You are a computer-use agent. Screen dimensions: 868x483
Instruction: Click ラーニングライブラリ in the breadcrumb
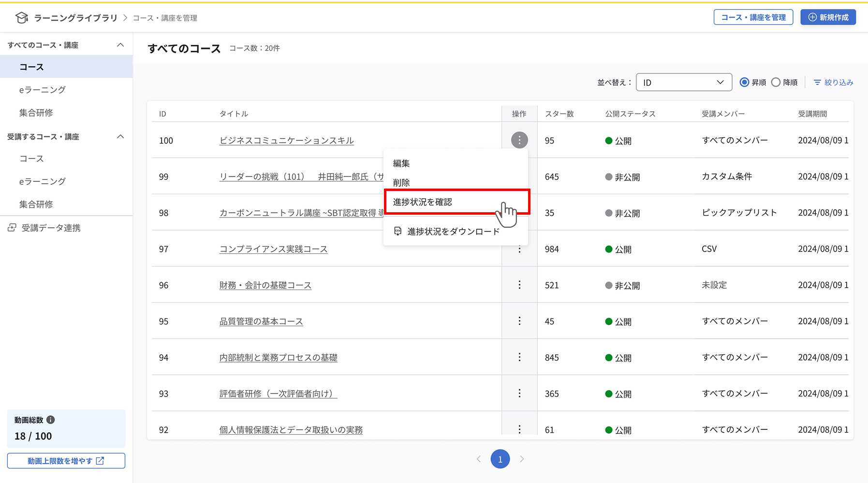pyautogui.click(x=76, y=18)
